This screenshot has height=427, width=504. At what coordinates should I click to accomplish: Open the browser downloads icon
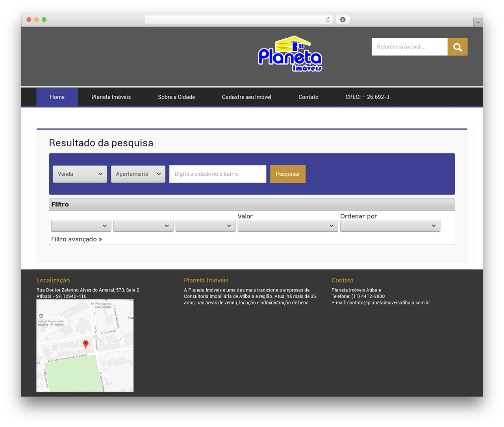[343, 20]
